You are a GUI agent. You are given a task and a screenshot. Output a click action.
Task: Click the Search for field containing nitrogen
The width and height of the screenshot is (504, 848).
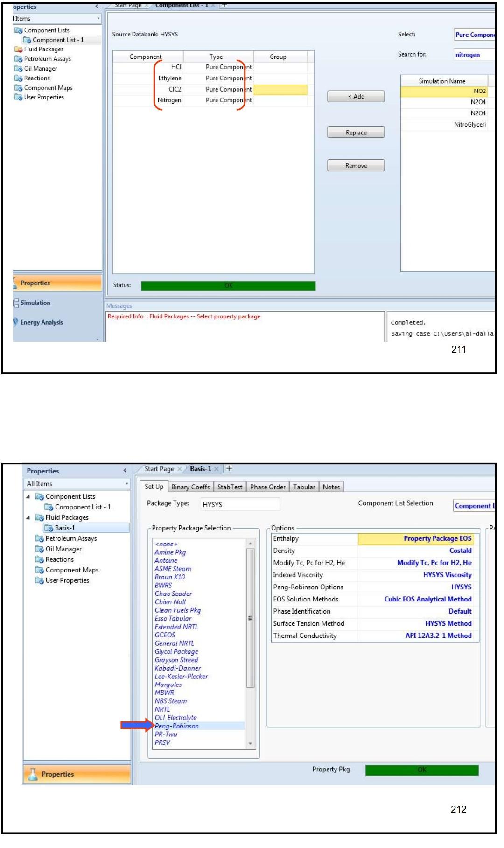[474, 55]
